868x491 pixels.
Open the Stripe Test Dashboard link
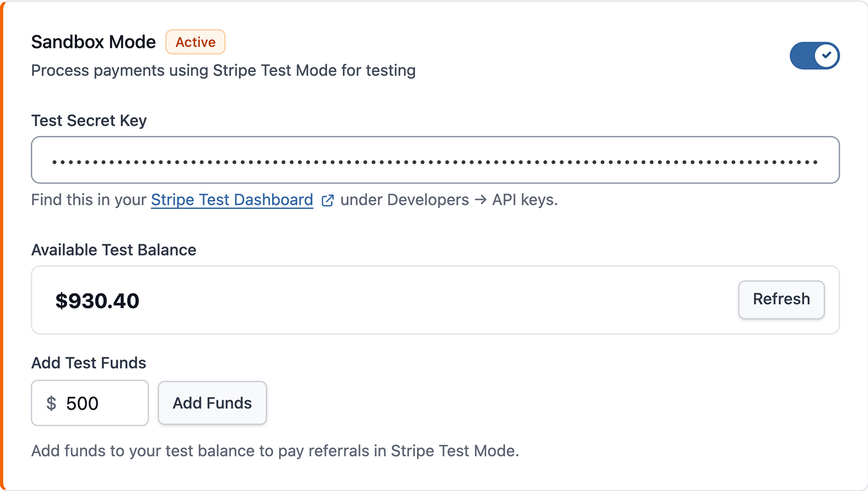pos(232,200)
